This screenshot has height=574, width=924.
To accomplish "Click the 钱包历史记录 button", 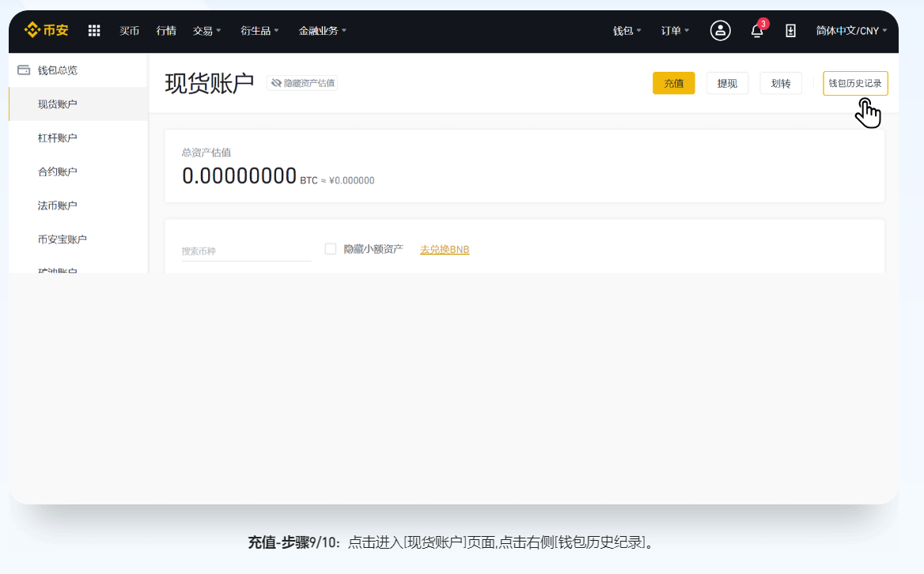I will click(855, 83).
